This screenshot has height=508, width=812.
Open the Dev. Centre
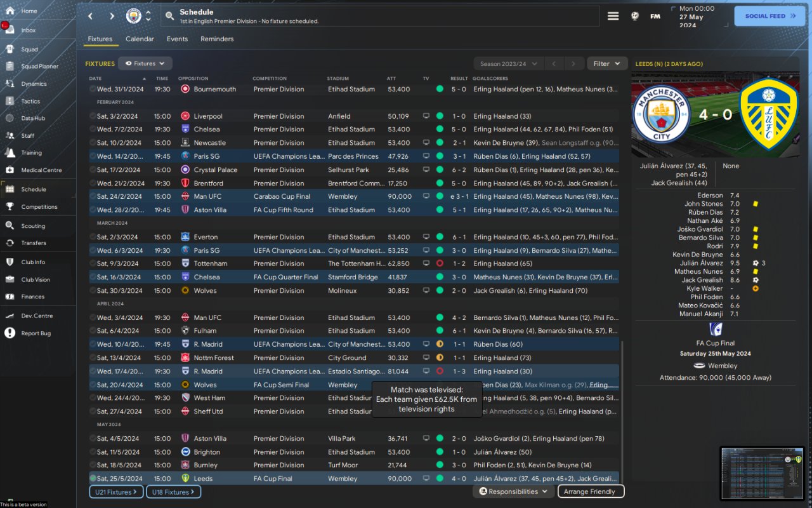(x=38, y=316)
